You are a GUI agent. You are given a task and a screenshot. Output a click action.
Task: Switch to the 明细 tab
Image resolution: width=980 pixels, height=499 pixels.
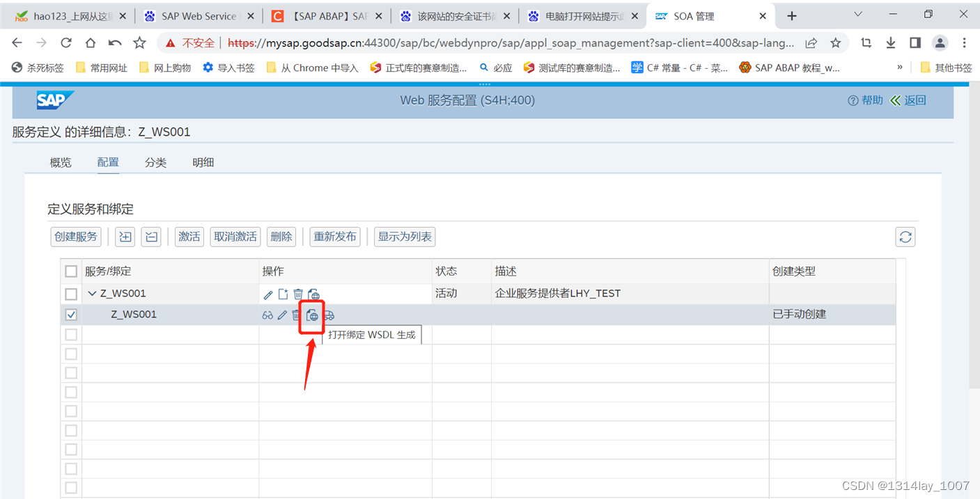click(x=203, y=163)
